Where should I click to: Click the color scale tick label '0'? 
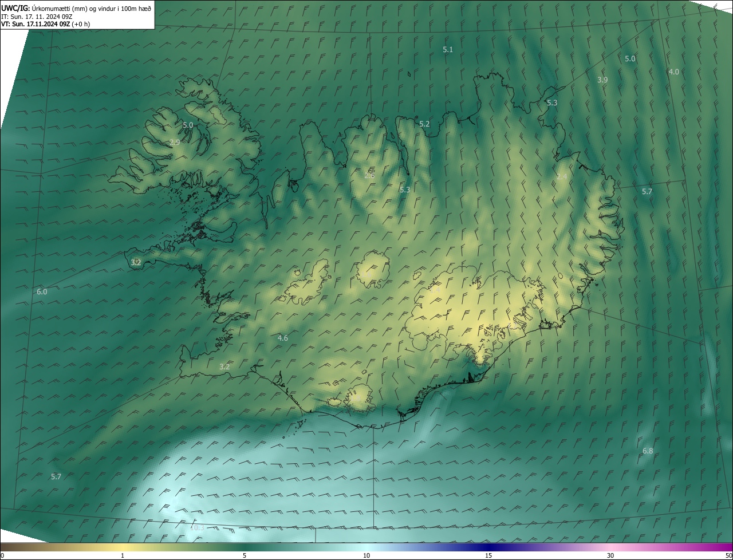(2, 555)
